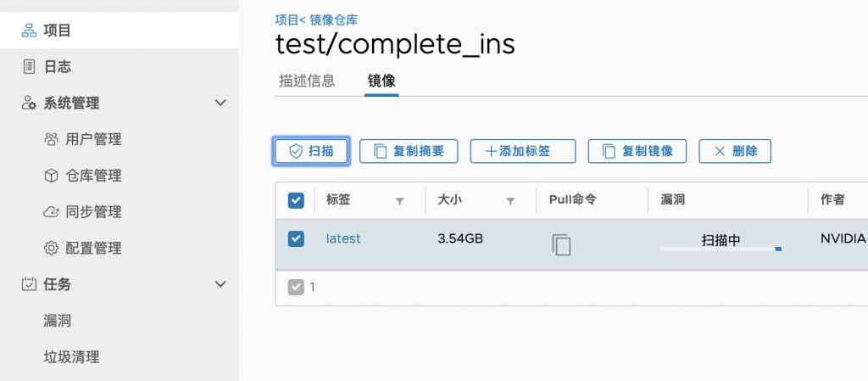Copy the Pull command for latest tag
The height and width of the screenshot is (381, 868).
(561, 244)
